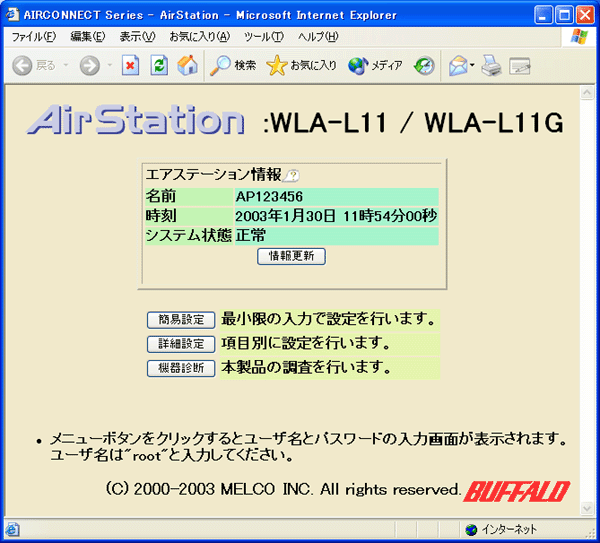The width and height of the screenshot is (600, 543).
Task: Expand the Forward button history dropdown
Action: [109, 66]
